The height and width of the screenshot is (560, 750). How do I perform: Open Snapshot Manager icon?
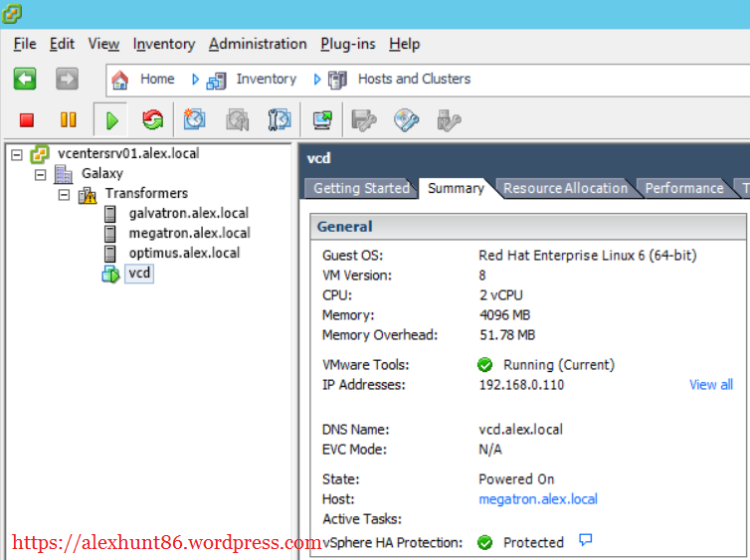click(x=280, y=119)
